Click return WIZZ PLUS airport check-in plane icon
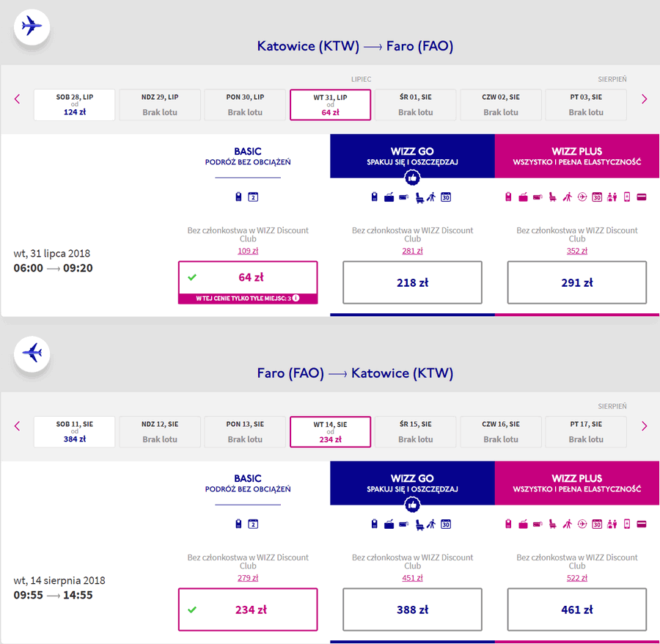This screenshot has width=660, height=644. pos(582,524)
